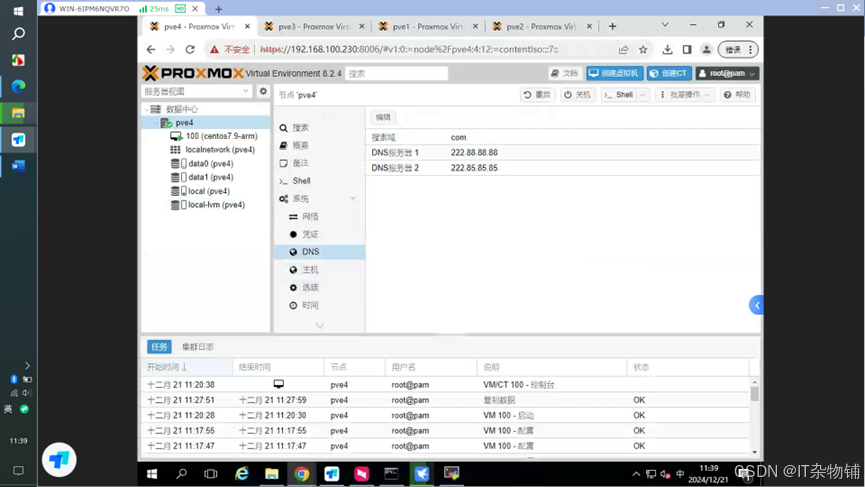The width and height of the screenshot is (865, 487).
Task: Select DNS server 1 row 222.88.88.88
Action: click(x=563, y=152)
